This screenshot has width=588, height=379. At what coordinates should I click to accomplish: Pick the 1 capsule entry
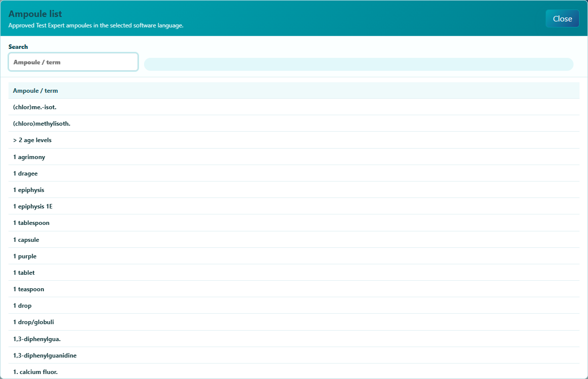[x=294, y=240]
